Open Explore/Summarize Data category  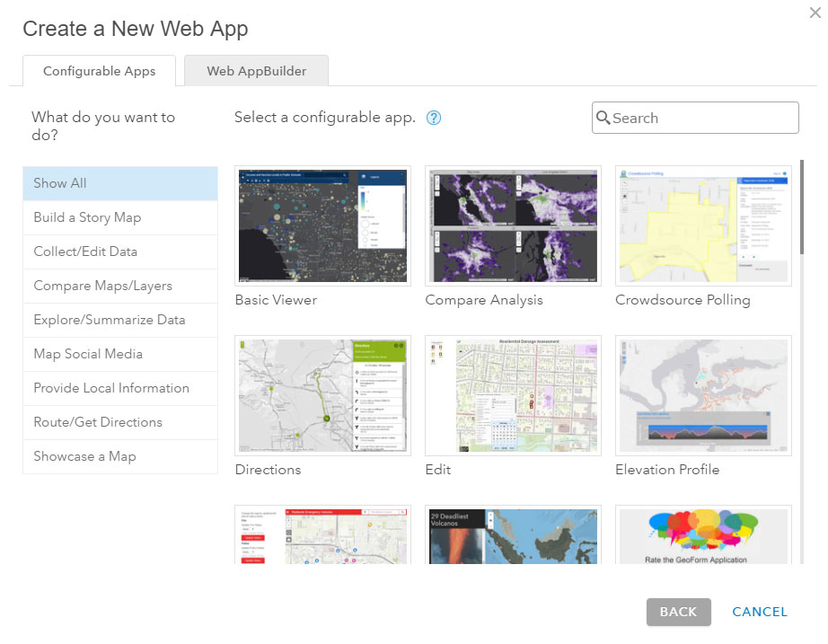point(120,320)
